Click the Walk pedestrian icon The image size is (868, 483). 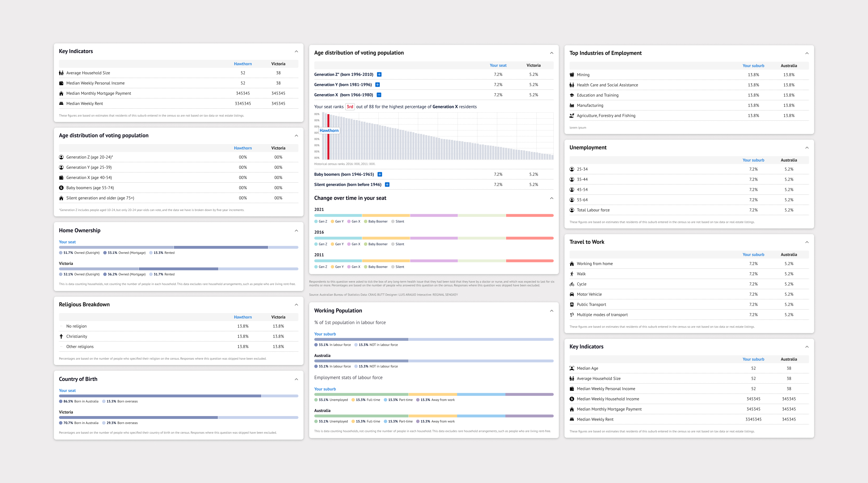click(x=572, y=274)
